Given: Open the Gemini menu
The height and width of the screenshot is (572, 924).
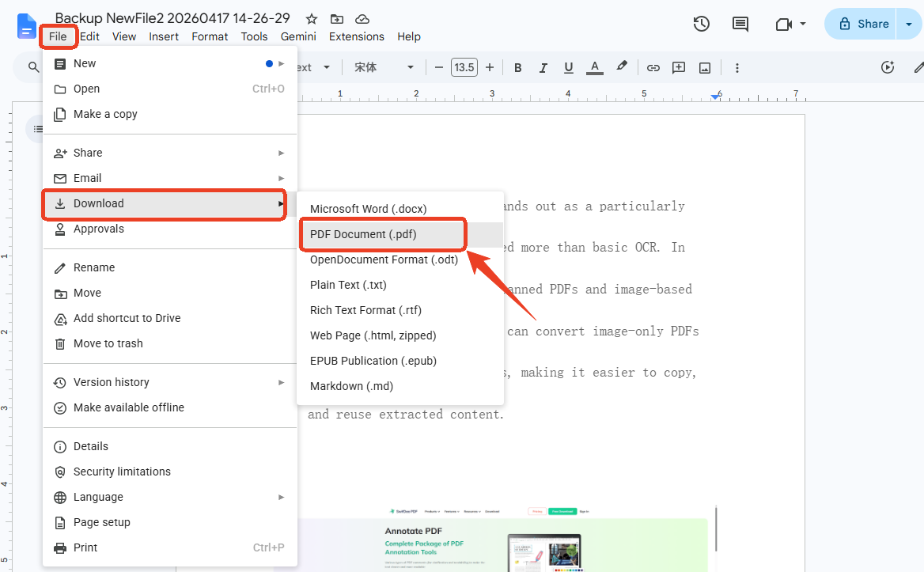Looking at the screenshot, I should 298,36.
